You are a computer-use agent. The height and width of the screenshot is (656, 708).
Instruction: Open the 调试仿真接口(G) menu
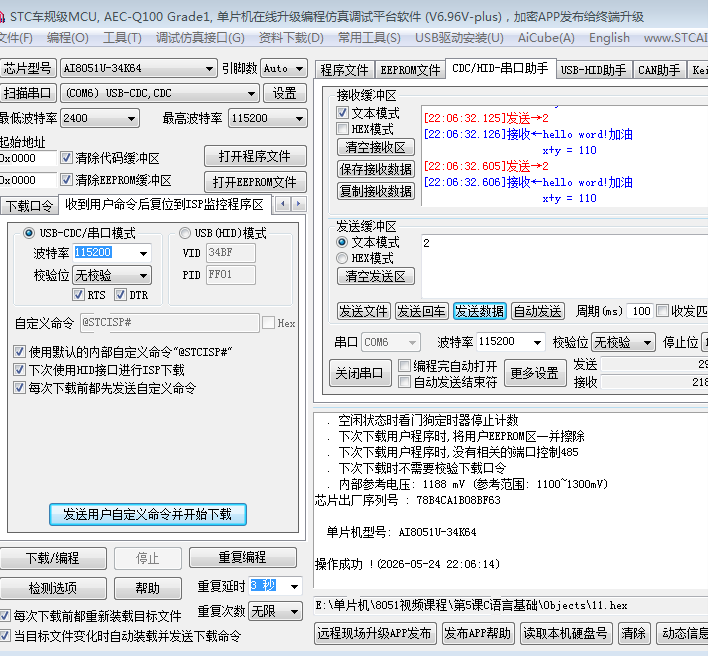tap(200, 37)
